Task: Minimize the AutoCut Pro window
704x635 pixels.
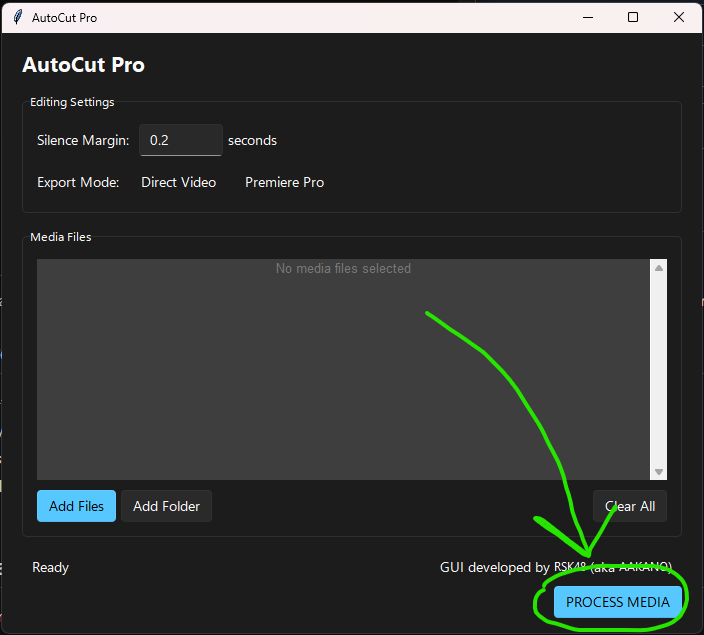Action: (588, 18)
